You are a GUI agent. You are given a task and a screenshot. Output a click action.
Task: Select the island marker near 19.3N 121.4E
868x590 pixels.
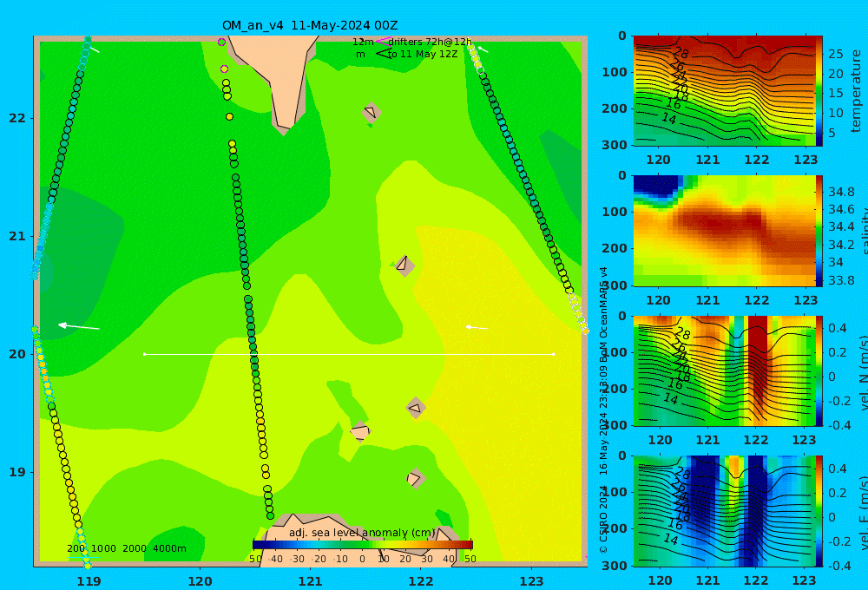pyautogui.click(x=360, y=432)
